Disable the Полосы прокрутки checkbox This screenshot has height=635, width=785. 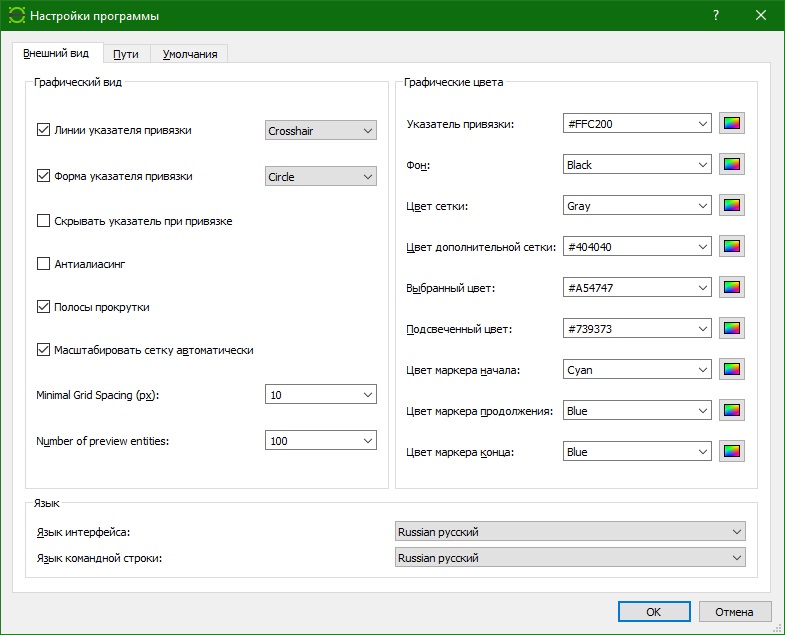coord(43,307)
